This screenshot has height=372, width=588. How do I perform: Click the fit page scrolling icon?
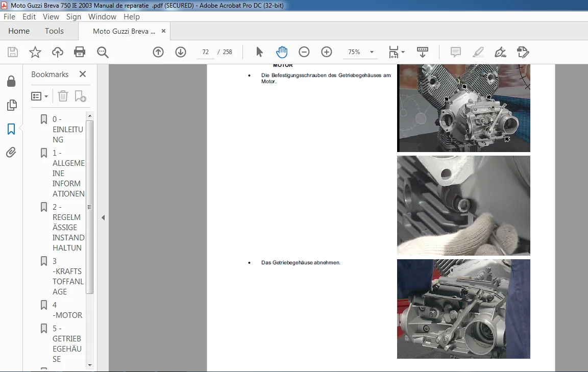[394, 52]
